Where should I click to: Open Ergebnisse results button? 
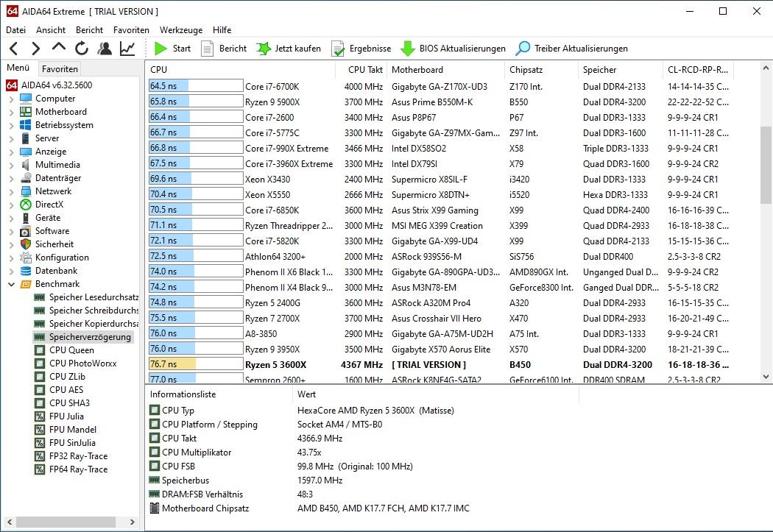[361, 49]
